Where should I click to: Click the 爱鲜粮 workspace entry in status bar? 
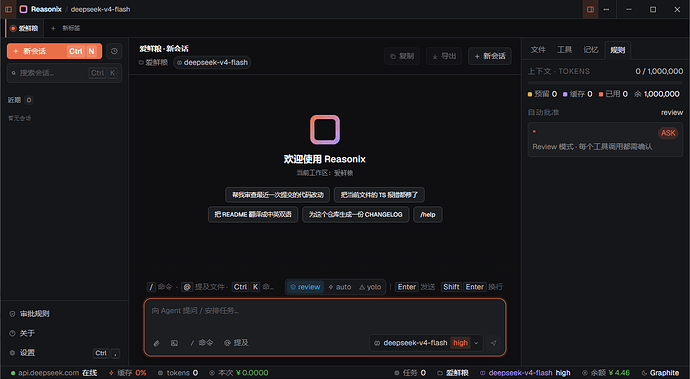point(453,373)
